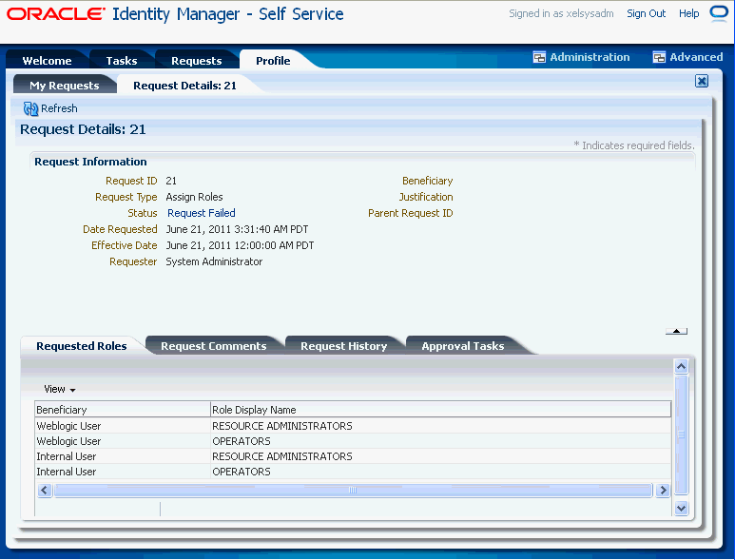Click the Role Display Name column header
735x560 pixels.
click(x=440, y=410)
